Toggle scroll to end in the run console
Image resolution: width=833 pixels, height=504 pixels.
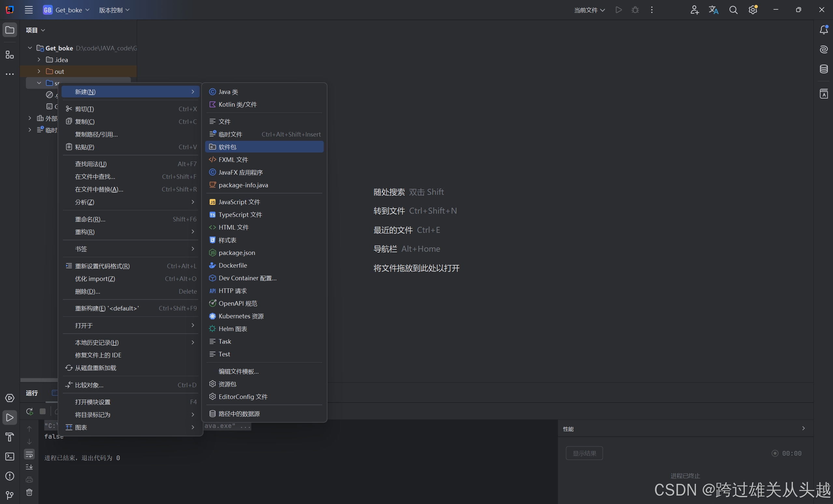click(x=29, y=467)
